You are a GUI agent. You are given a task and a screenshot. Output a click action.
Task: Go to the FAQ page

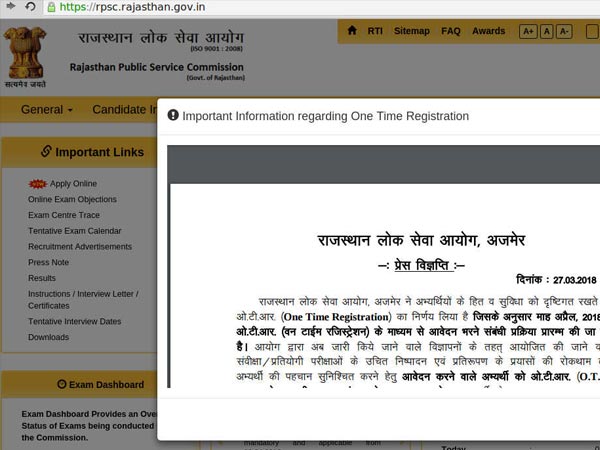pyautogui.click(x=451, y=31)
